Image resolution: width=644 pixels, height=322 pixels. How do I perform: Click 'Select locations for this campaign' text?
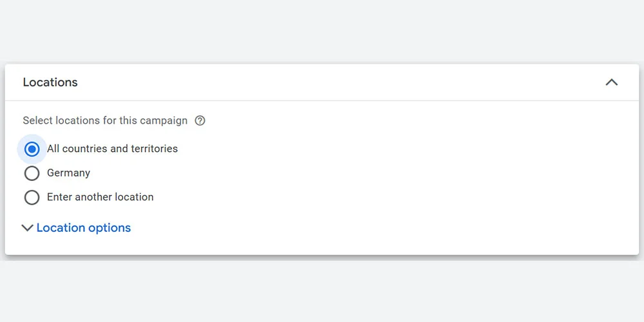[105, 120]
